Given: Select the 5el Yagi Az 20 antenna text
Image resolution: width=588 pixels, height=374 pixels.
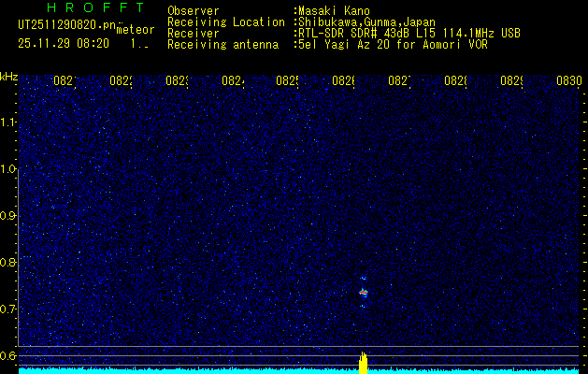Looking at the screenshot, I should (x=393, y=45).
